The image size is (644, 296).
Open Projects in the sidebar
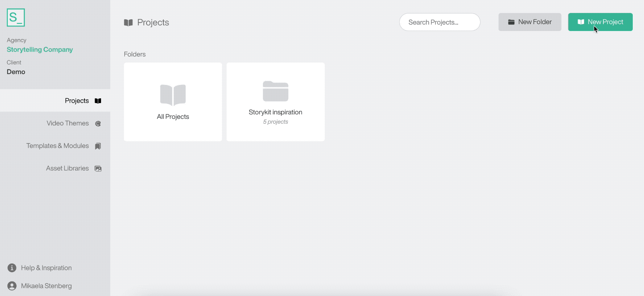pyautogui.click(x=55, y=101)
